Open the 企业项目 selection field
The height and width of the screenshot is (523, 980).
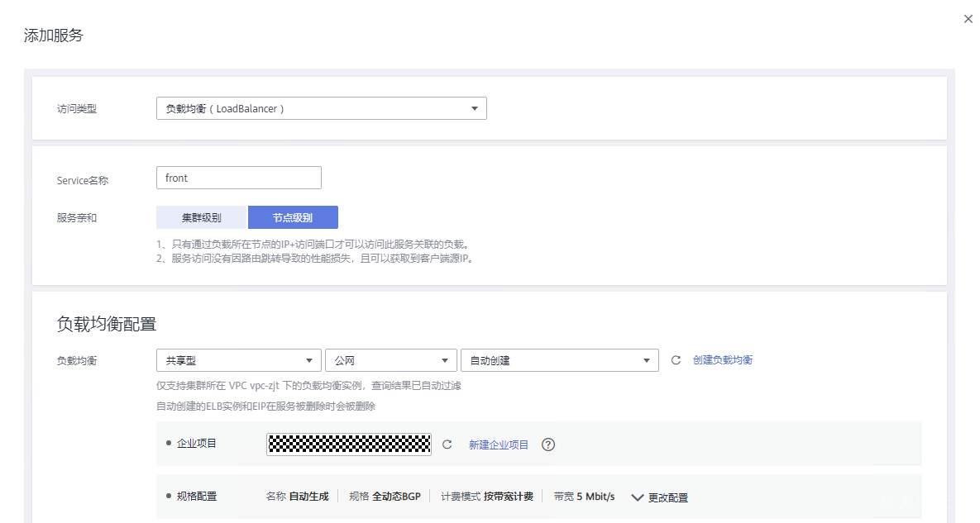(349, 445)
